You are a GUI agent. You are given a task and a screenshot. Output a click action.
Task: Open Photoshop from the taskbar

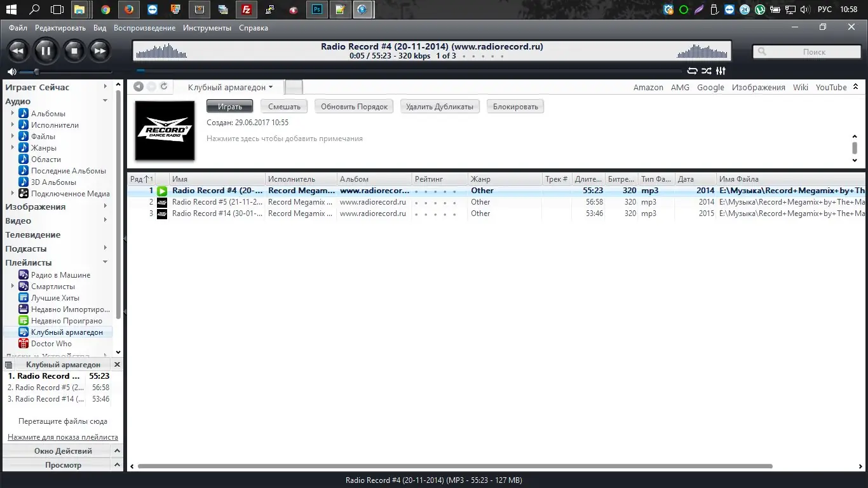pos(316,10)
